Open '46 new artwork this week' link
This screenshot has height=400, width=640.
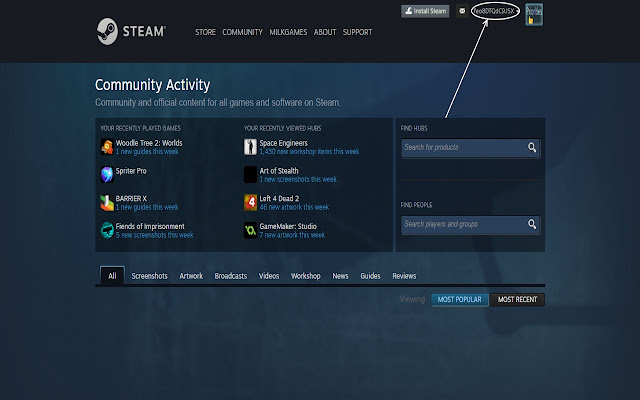tap(294, 207)
